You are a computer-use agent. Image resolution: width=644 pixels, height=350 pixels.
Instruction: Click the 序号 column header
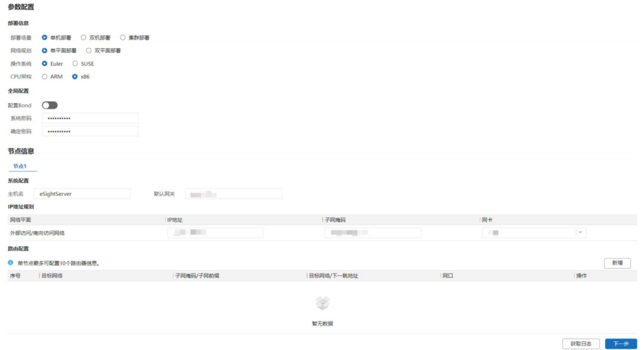coord(15,276)
